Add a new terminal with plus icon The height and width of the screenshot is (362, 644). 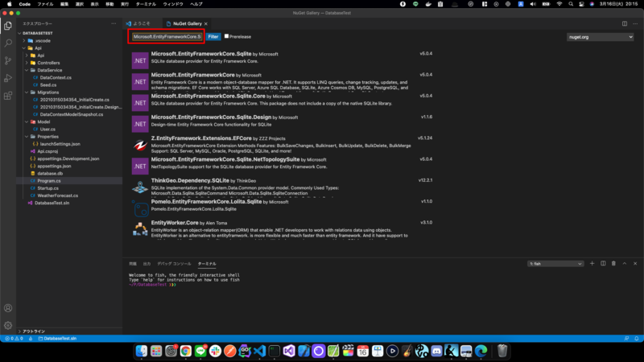tap(592, 264)
